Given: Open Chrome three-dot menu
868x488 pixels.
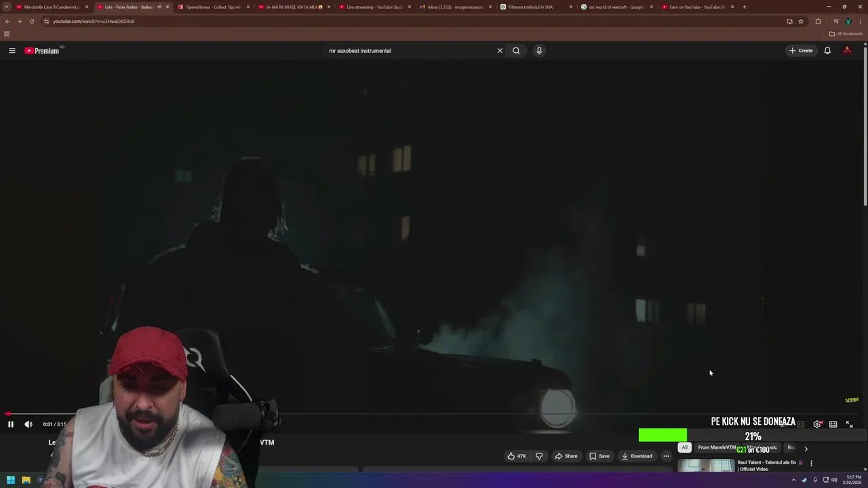Looking at the screenshot, I should point(861,21).
